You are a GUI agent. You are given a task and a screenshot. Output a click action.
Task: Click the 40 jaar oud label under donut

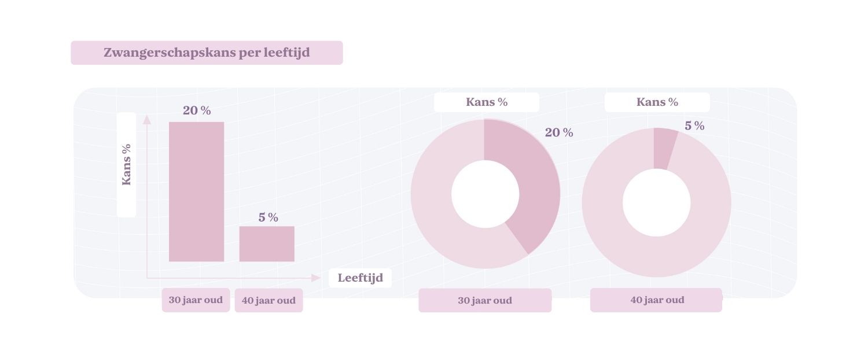[x=656, y=300]
